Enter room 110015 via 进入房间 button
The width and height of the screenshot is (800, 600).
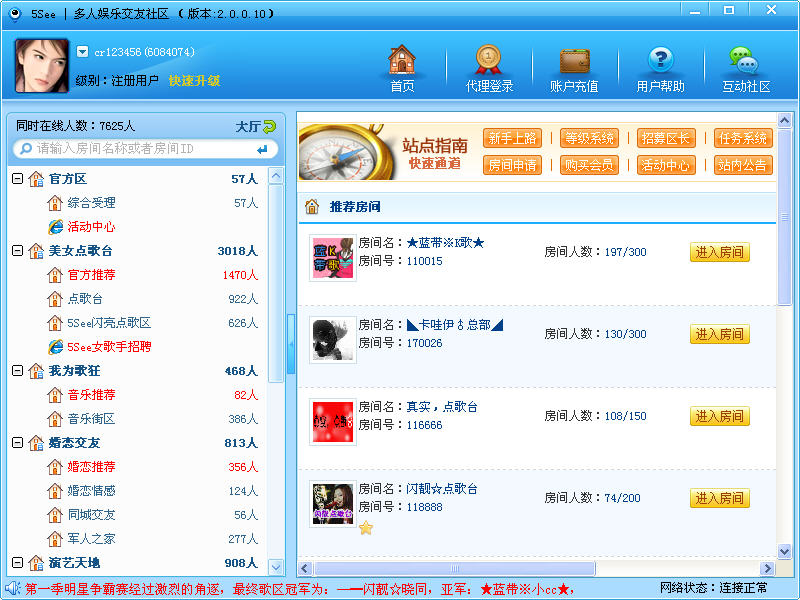pos(719,252)
